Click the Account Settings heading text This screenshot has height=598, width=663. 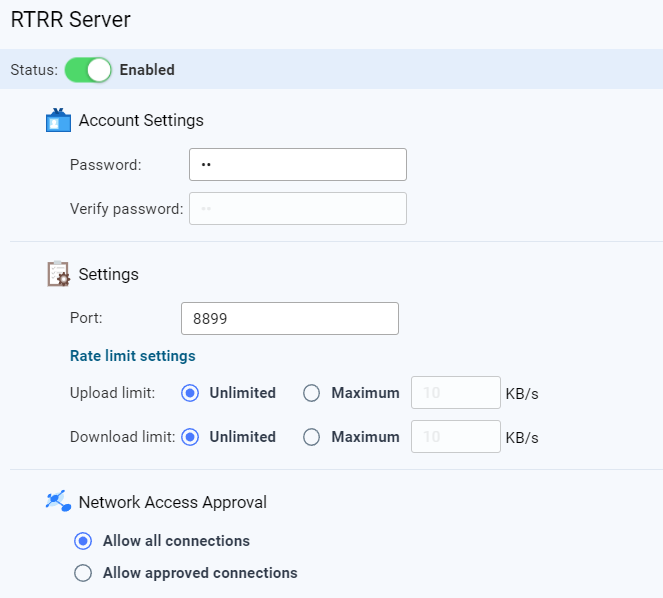click(x=141, y=121)
